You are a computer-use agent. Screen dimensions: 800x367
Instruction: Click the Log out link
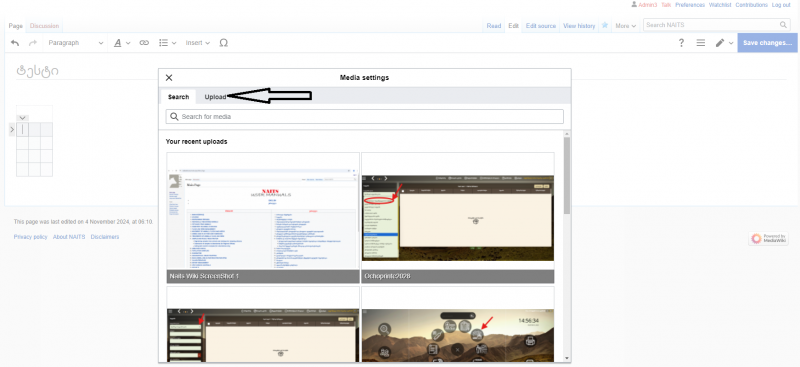[781, 5]
